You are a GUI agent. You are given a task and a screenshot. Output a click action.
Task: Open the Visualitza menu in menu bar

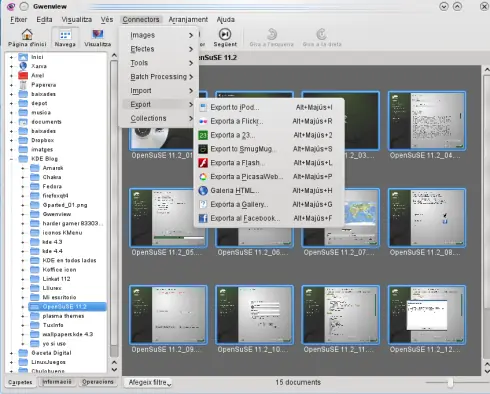(77, 20)
